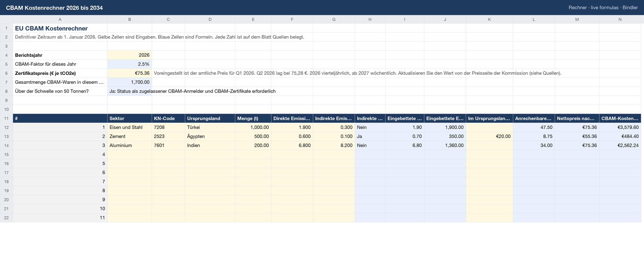Click the Rechner · live formulas · Bindler label
This screenshot has height=271, width=644.
point(603,8)
